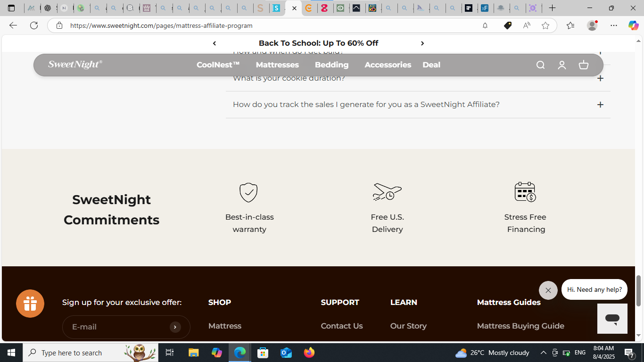
Task: Open the shopping cart icon
Action: [x=584, y=65]
